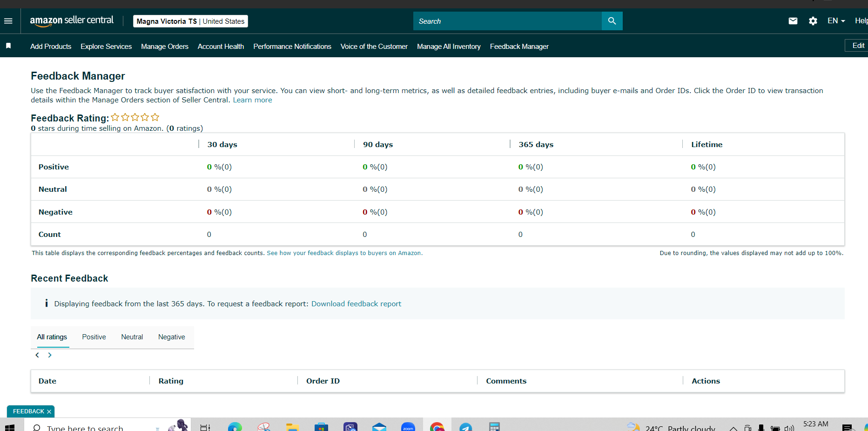Open 'See how your feedback displays to buyers' link

(345, 253)
